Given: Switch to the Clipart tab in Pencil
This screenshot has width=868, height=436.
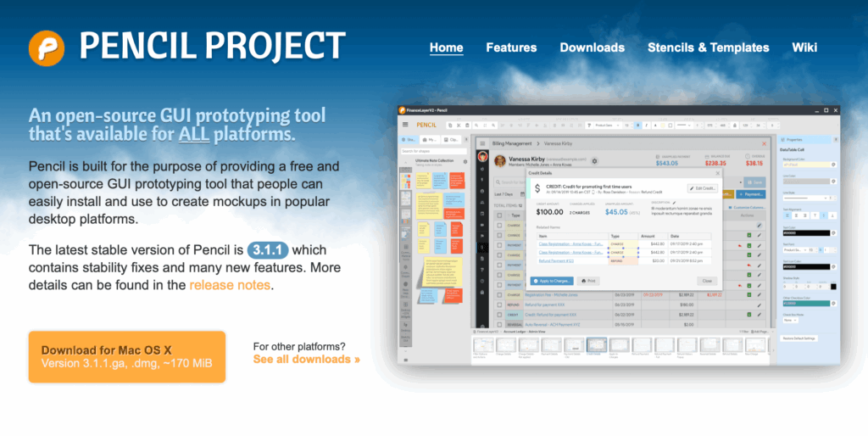Looking at the screenshot, I should (x=451, y=140).
